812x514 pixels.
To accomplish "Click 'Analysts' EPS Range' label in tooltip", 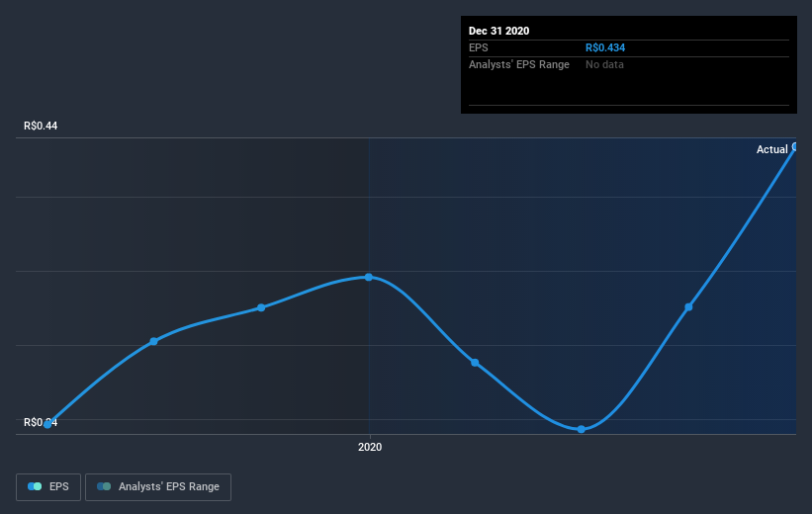I will (519, 64).
